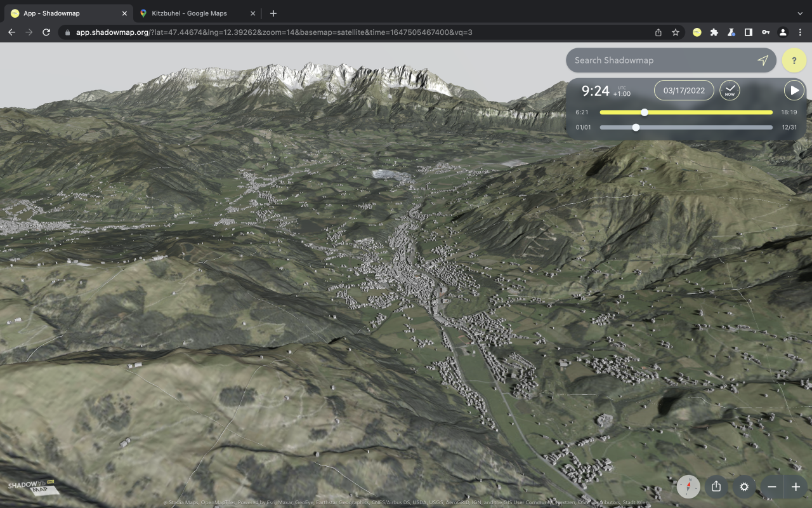Open Shadowmap share button
The height and width of the screenshot is (508, 812).
[716, 486]
